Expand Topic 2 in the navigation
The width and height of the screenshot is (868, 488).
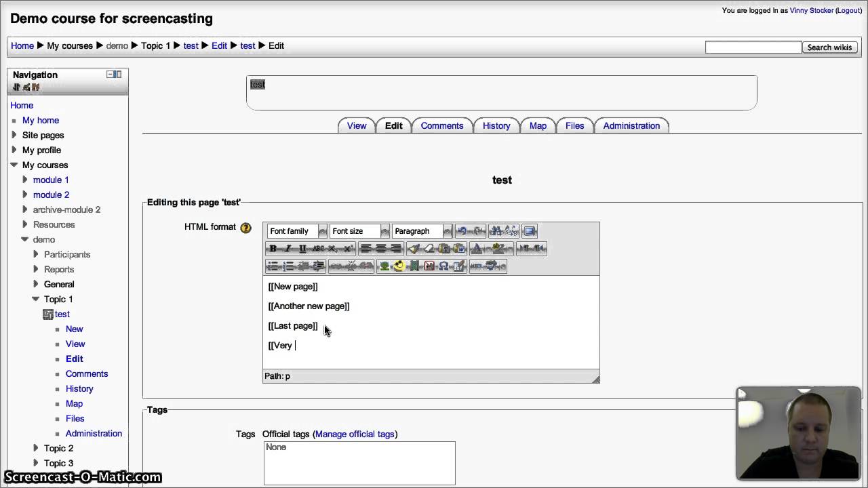[36, 448]
